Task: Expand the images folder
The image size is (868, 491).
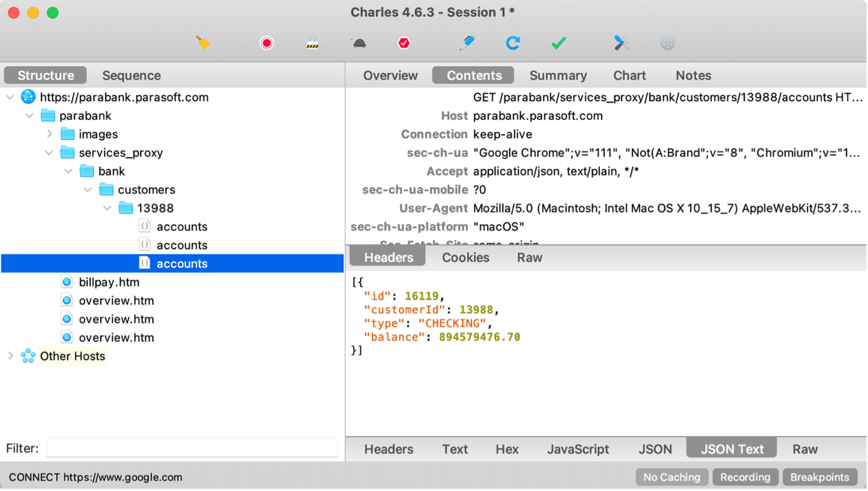Action: point(50,134)
